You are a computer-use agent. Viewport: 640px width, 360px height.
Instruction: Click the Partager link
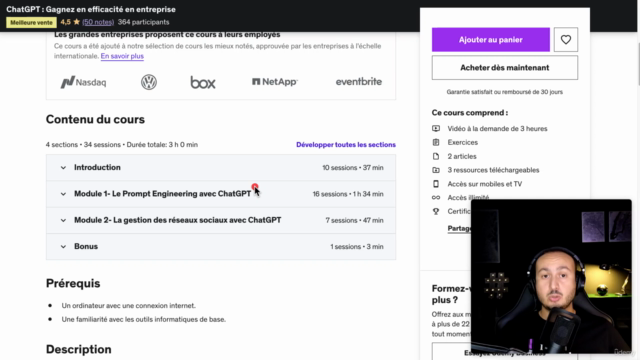[x=460, y=228]
